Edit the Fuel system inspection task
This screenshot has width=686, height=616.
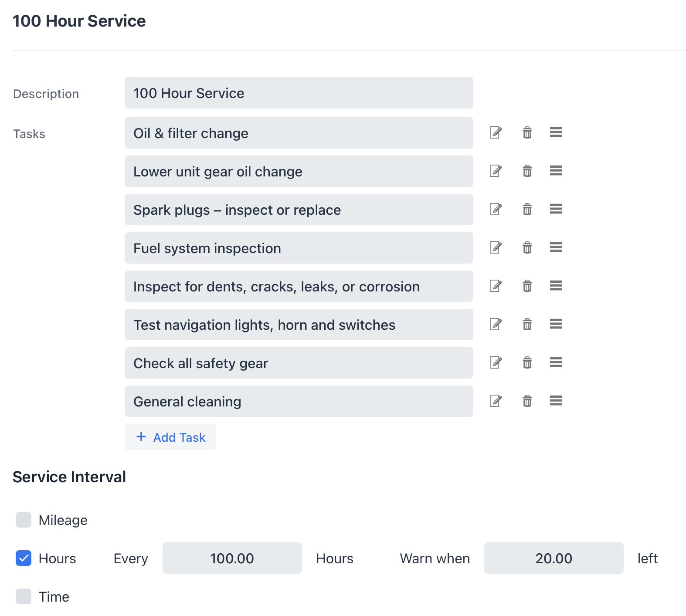pos(496,247)
